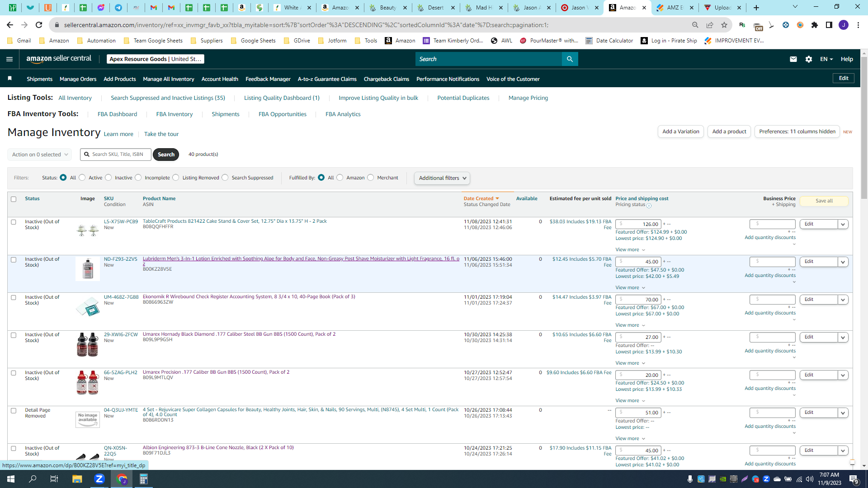Select Fulfilled By Amazon radio button
This screenshot has height=488, width=868.
click(340, 178)
